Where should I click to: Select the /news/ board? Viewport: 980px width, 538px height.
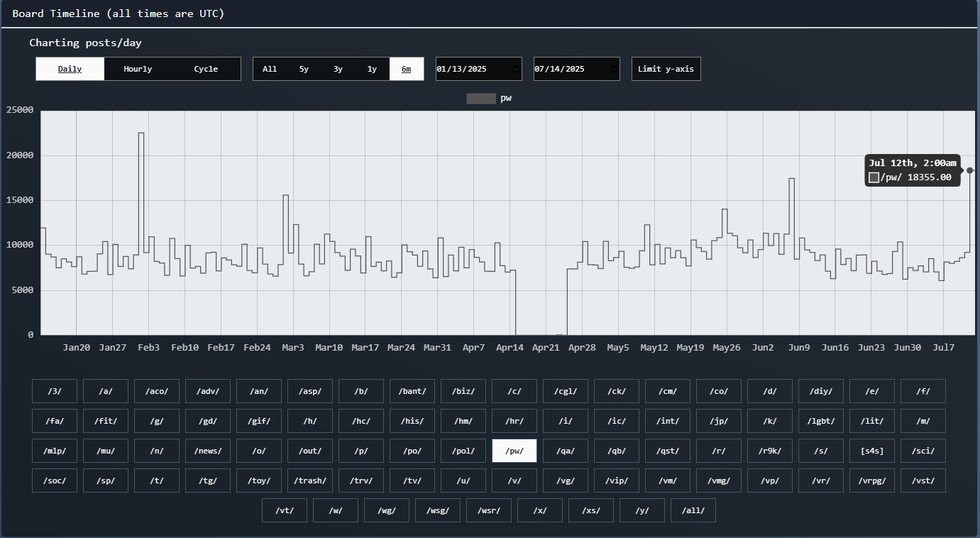point(208,451)
